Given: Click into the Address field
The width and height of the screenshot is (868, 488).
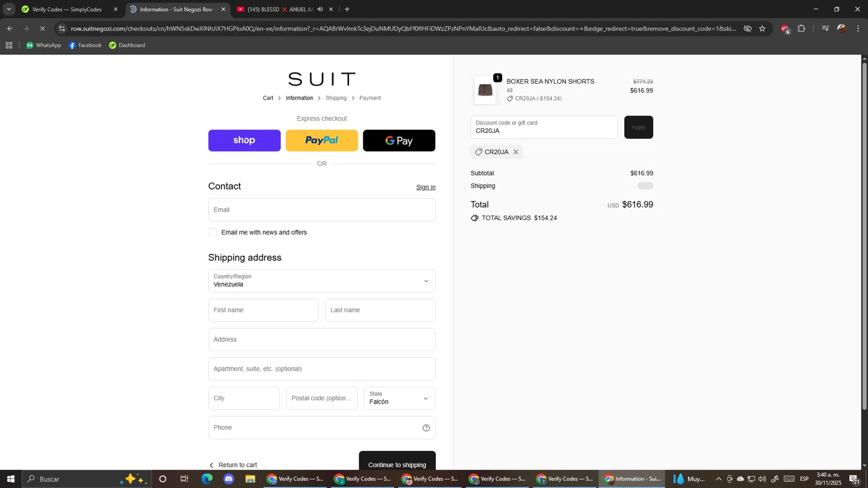Looking at the screenshot, I should pyautogui.click(x=322, y=340).
